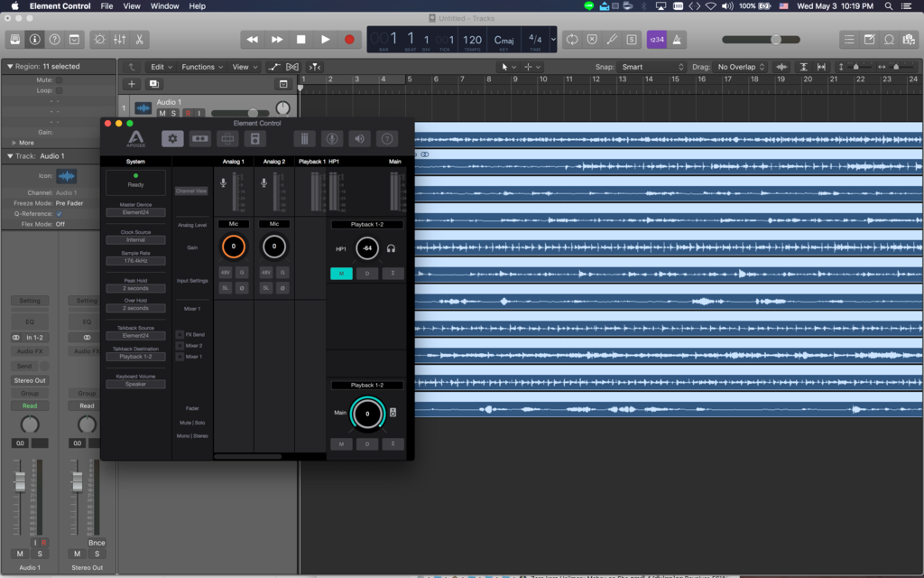Enable the Cycle mode button
The width and height of the screenshot is (924, 578).
[x=571, y=40]
